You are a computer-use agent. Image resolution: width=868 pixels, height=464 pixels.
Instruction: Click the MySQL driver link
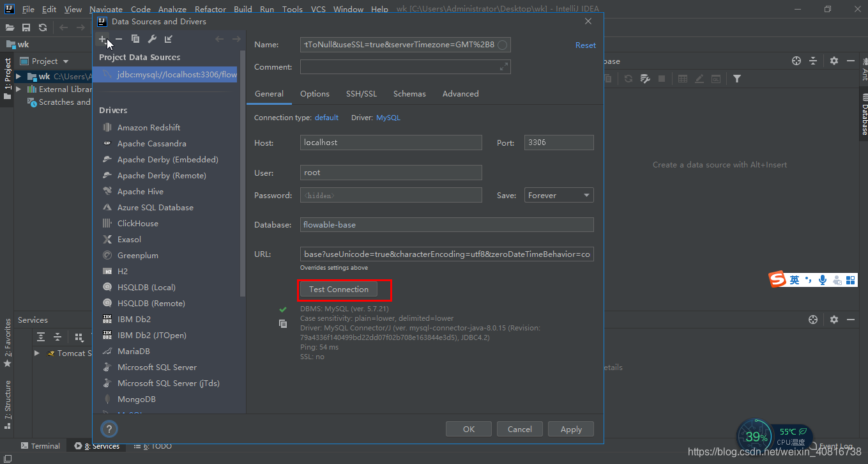(388, 118)
